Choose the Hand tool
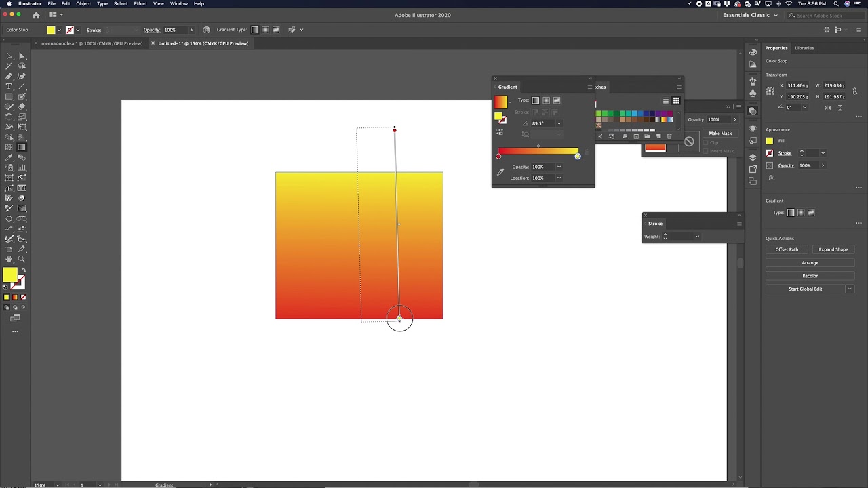 tap(9, 260)
